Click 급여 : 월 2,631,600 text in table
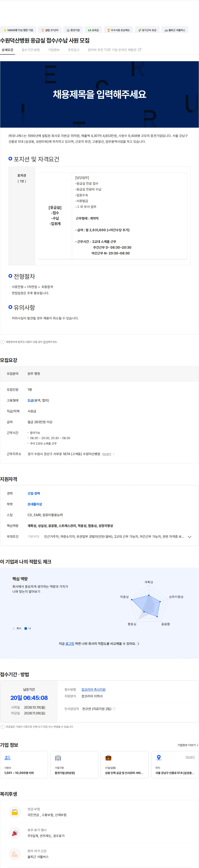Image resolution: width=199 pixels, height=868 pixels. tap(102, 230)
